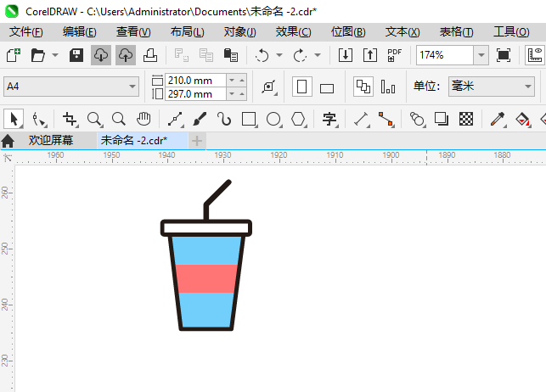The height and width of the screenshot is (392, 546).
Task: Open the units 毫米 dropdown
Action: click(492, 87)
